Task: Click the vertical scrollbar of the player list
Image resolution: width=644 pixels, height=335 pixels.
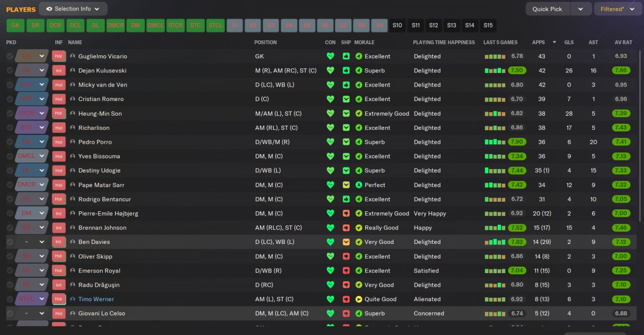Action: 640,136
